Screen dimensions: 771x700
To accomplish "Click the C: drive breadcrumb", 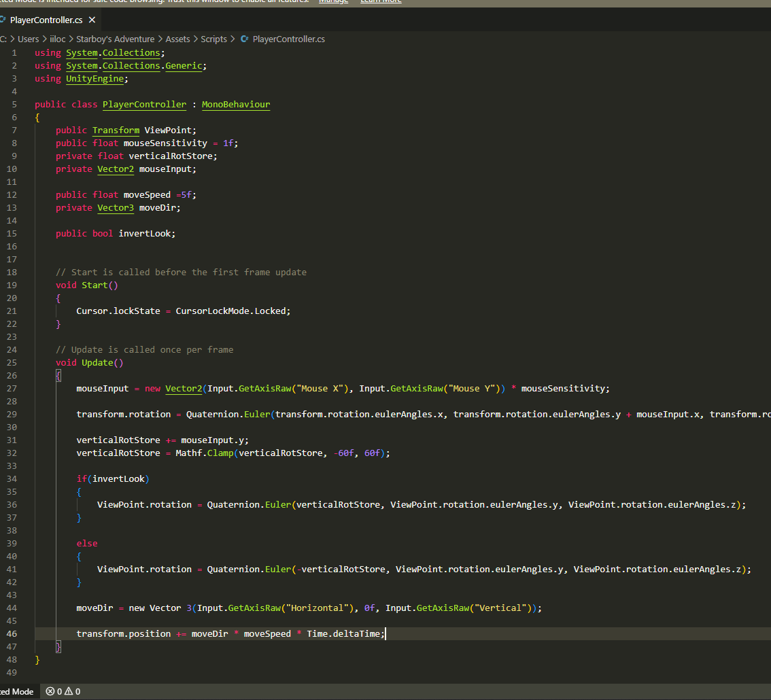I will pos(3,39).
